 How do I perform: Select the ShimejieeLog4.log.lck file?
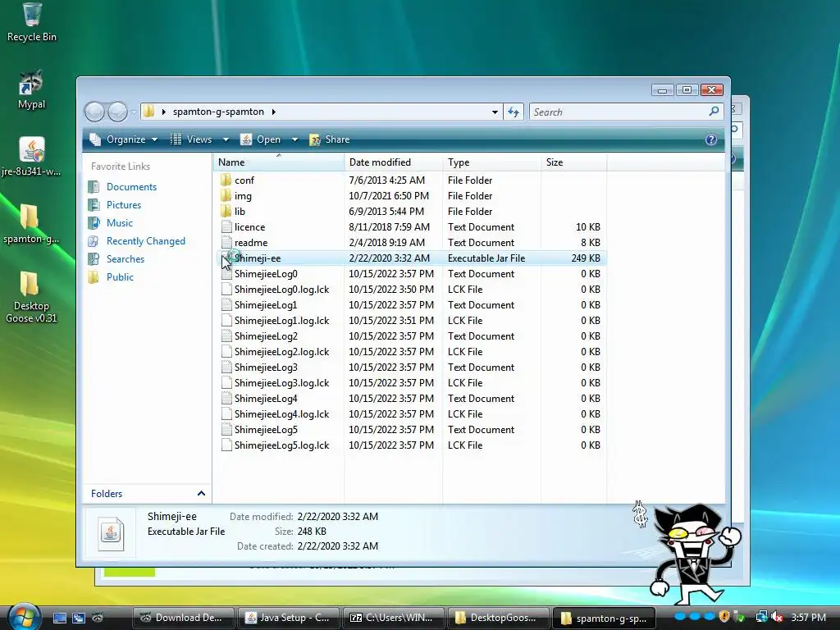410,414
